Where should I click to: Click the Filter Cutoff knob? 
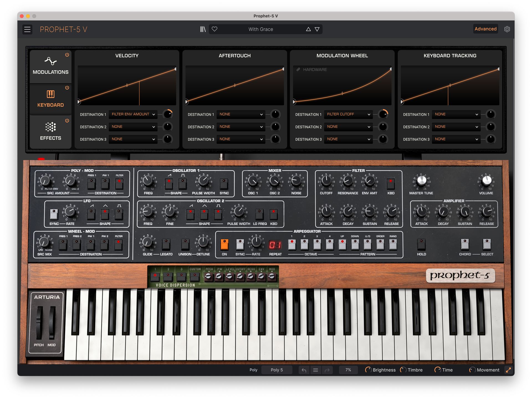coord(326,181)
